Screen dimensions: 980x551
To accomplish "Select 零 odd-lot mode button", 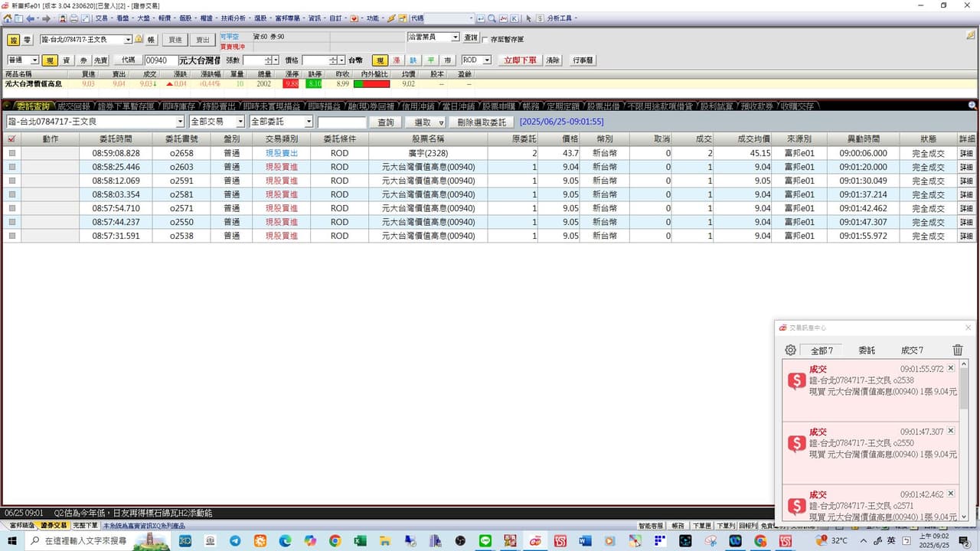I will pos(27,40).
